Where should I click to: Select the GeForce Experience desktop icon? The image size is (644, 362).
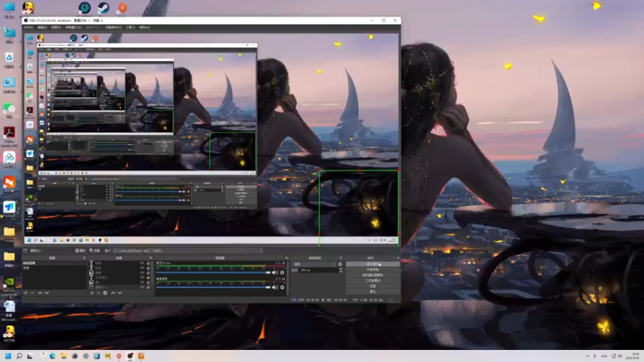tap(9, 286)
